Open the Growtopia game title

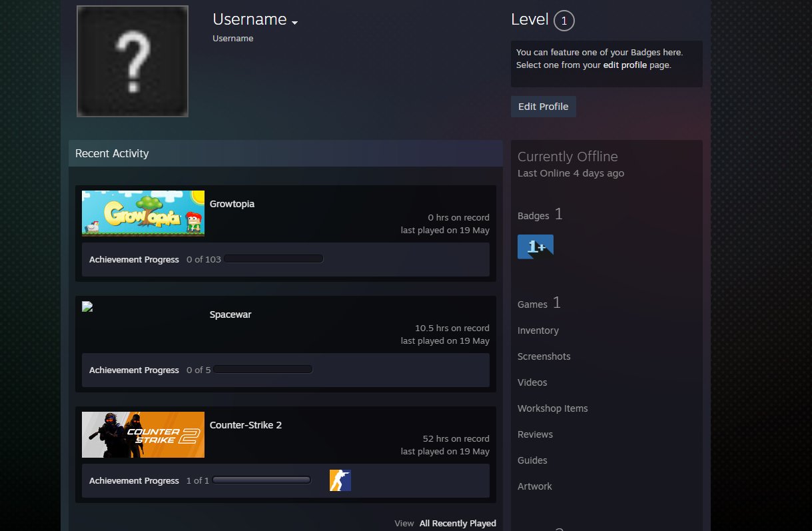coord(232,204)
